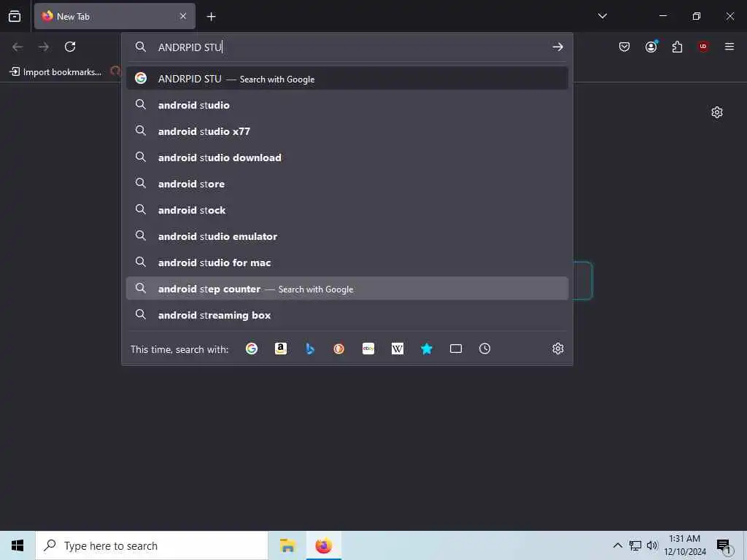Choose suggestion 'android step counter'
Viewport: 747px width, 560px height.
click(x=347, y=289)
